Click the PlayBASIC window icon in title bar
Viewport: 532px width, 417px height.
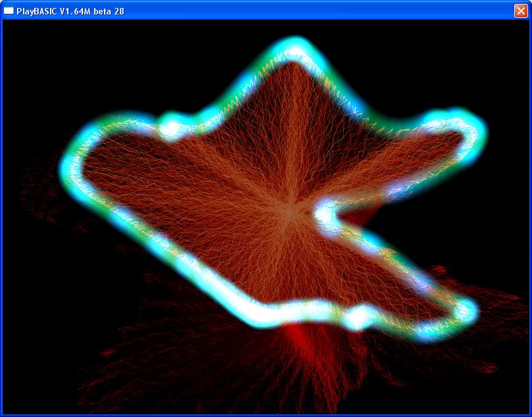click(x=9, y=11)
